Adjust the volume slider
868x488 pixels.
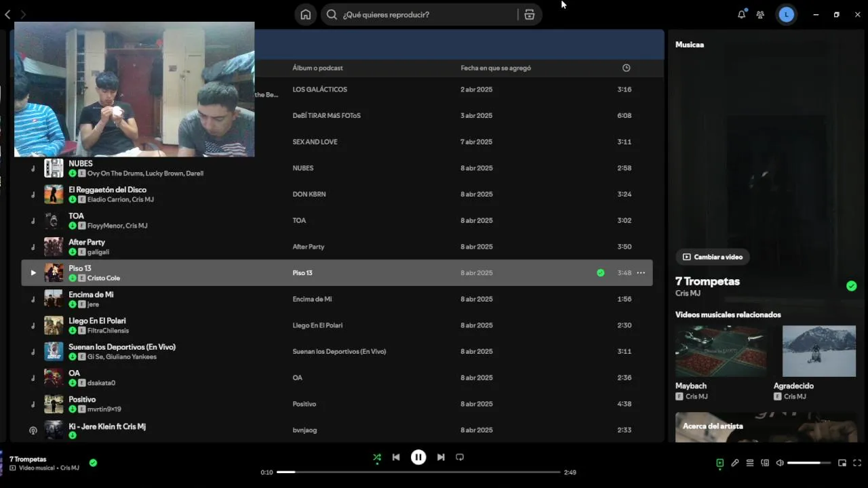[x=809, y=463]
